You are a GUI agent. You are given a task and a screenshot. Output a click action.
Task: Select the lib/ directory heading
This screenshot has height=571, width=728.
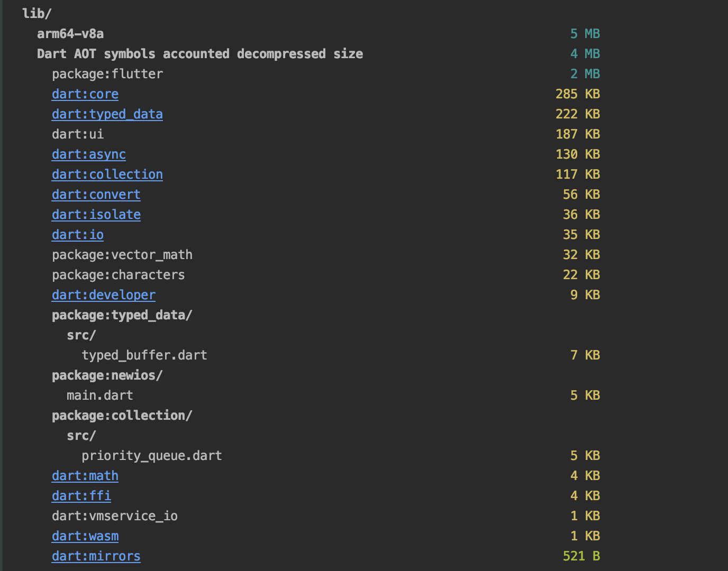pos(37,14)
